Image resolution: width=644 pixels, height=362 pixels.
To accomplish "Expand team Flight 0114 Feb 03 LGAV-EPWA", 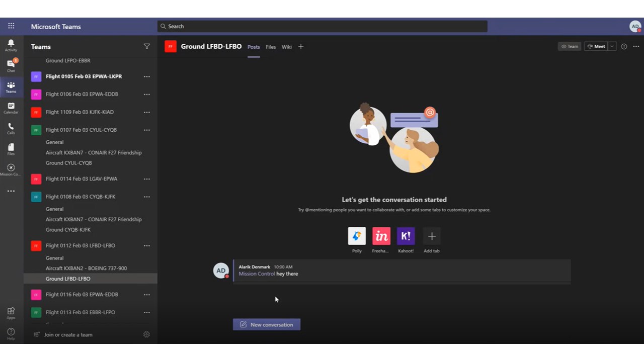I will click(82, 178).
